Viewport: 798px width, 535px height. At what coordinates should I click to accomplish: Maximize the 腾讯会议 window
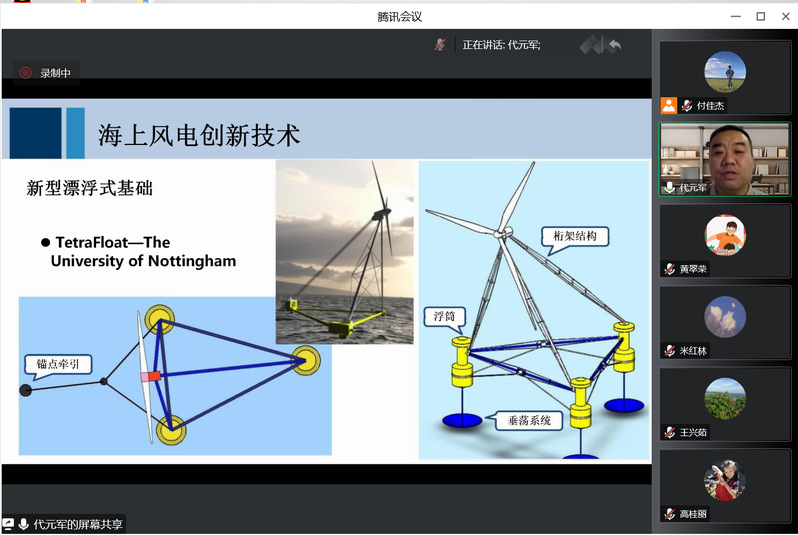click(760, 16)
